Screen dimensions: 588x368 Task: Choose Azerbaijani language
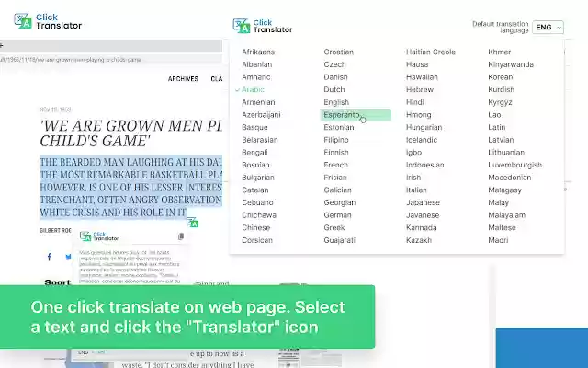click(261, 114)
